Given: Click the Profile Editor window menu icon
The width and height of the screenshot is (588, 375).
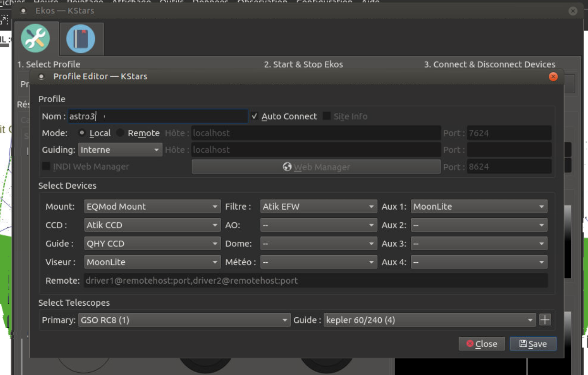Looking at the screenshot, I should tap(41, 76).
